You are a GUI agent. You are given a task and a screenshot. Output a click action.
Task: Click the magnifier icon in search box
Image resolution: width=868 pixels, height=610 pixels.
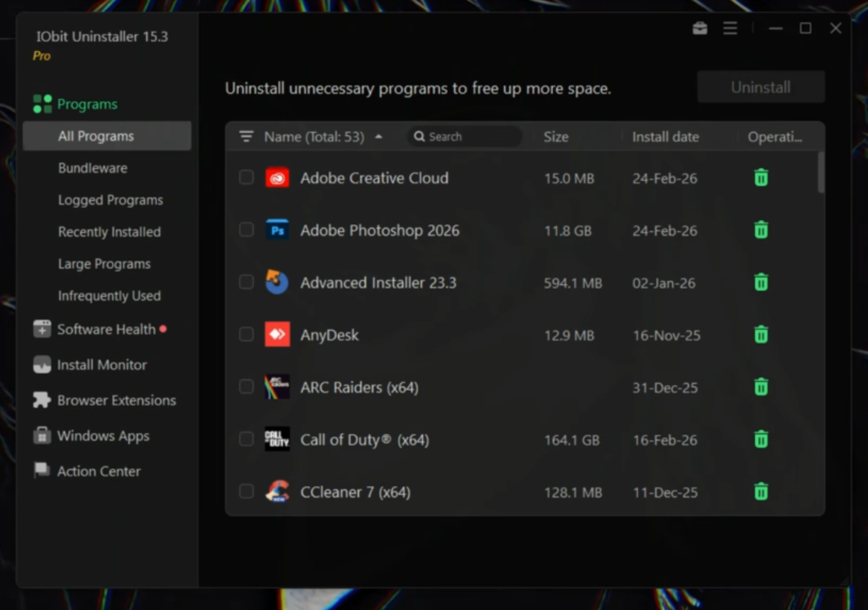tap(419, 137)
